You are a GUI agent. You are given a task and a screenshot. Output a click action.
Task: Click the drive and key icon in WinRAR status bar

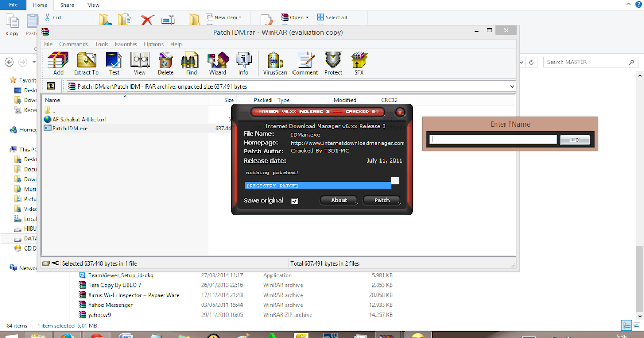click(x=51, y=263)
